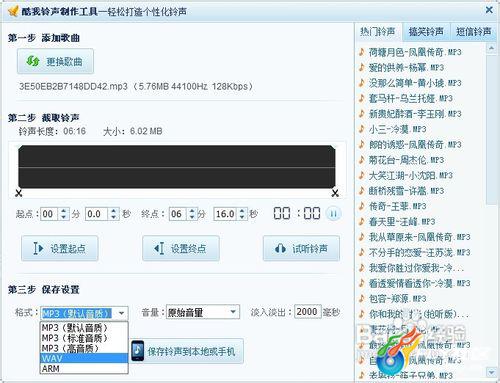500x383 pixels.
Task: Choose WAV in the format dropdown list
Action: coord(84,358)
